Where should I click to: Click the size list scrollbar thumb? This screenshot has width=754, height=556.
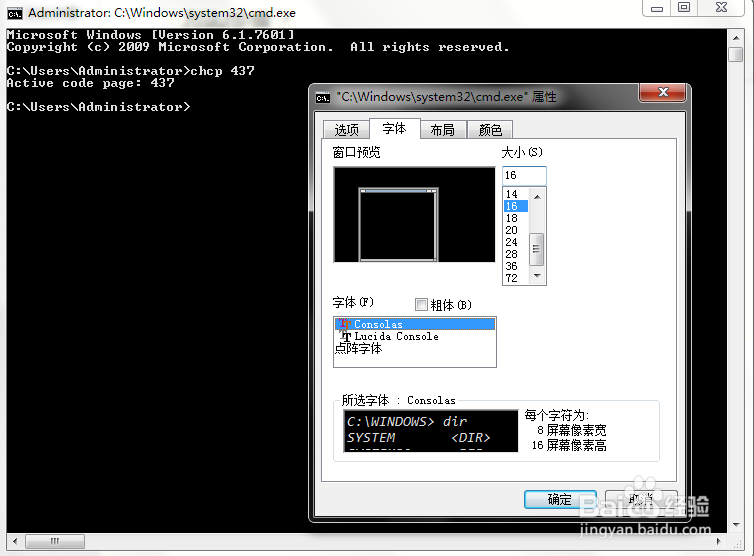(537, 249)
